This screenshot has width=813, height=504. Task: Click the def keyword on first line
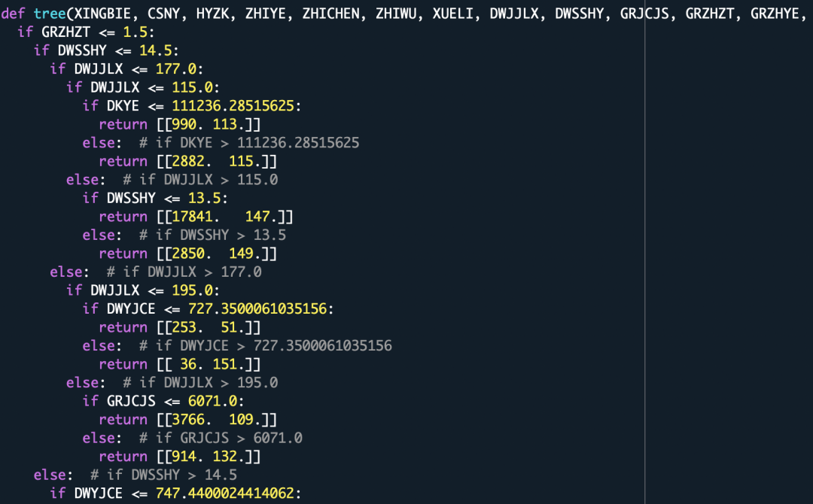click(x=13, y=14)
